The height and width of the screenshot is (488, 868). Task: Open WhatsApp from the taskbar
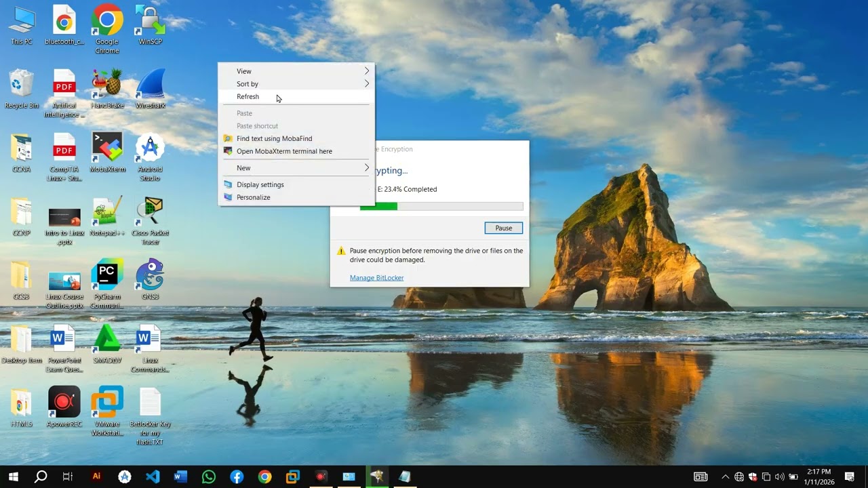209,476
